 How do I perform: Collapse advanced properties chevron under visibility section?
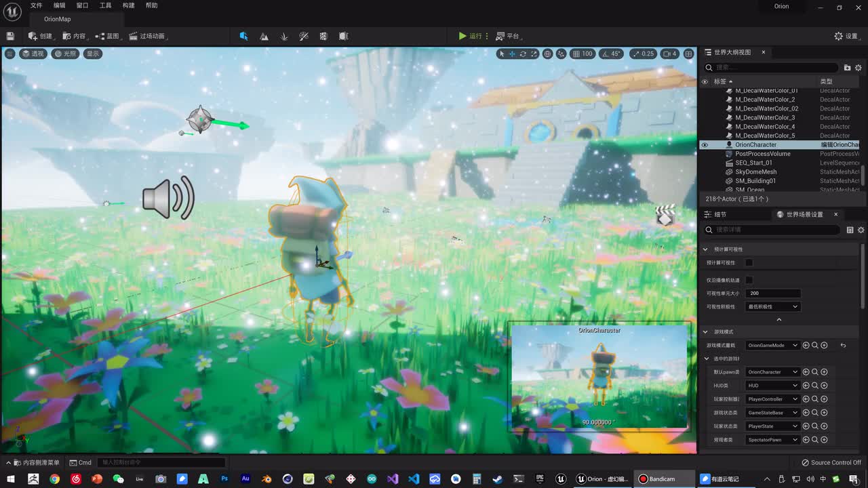point(778,320)
